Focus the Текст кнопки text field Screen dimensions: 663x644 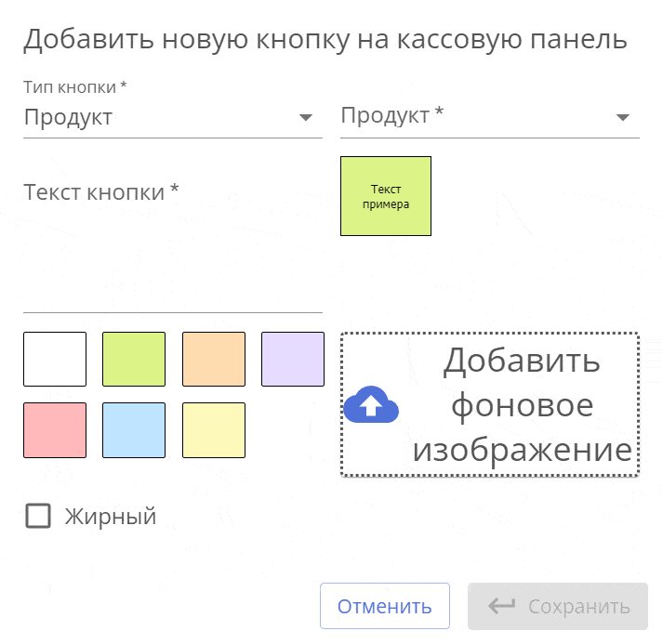coord(172,251)
